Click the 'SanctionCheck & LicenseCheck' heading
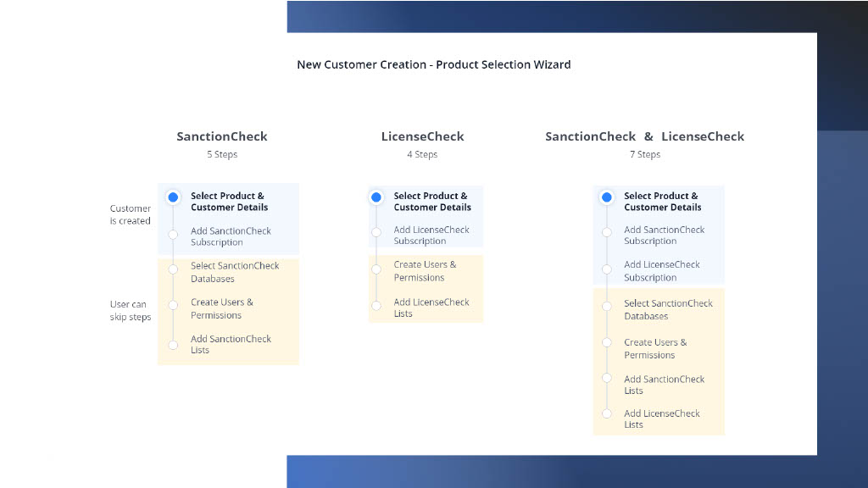 point(645,136)
